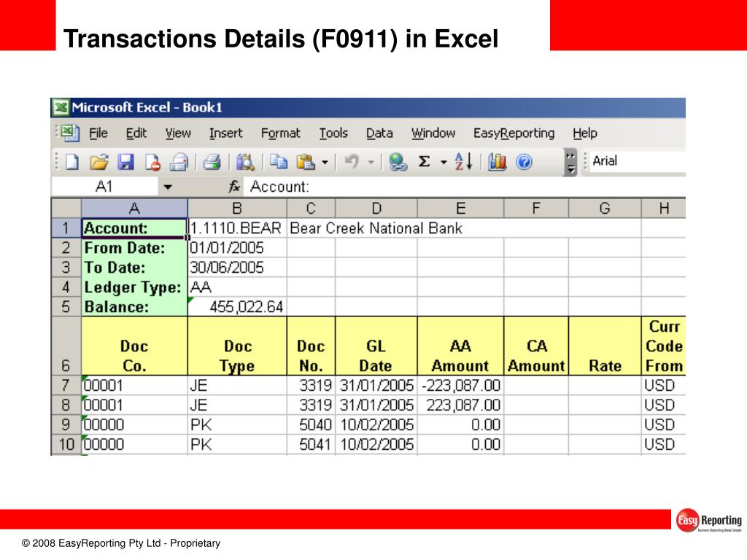This screenshot has width=747, height=560.
Task: Click the GL Date header cell
Action: click(x=376, y=346)
